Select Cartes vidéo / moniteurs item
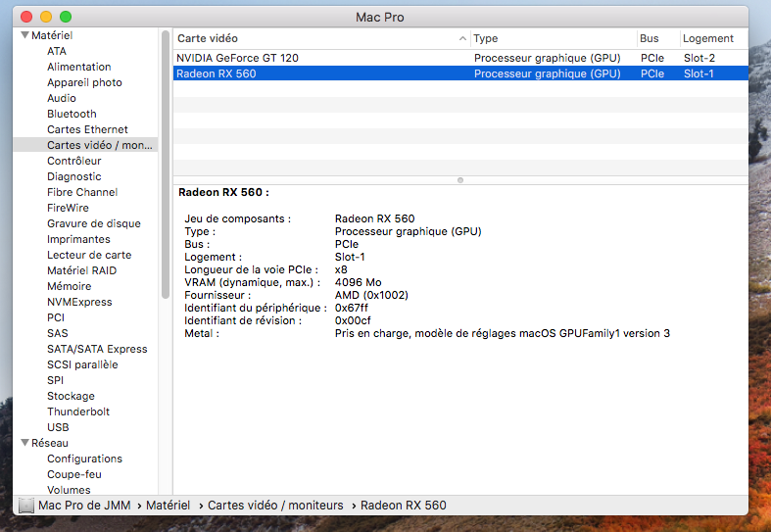This screenshot has height=532, width=771. 85,145
